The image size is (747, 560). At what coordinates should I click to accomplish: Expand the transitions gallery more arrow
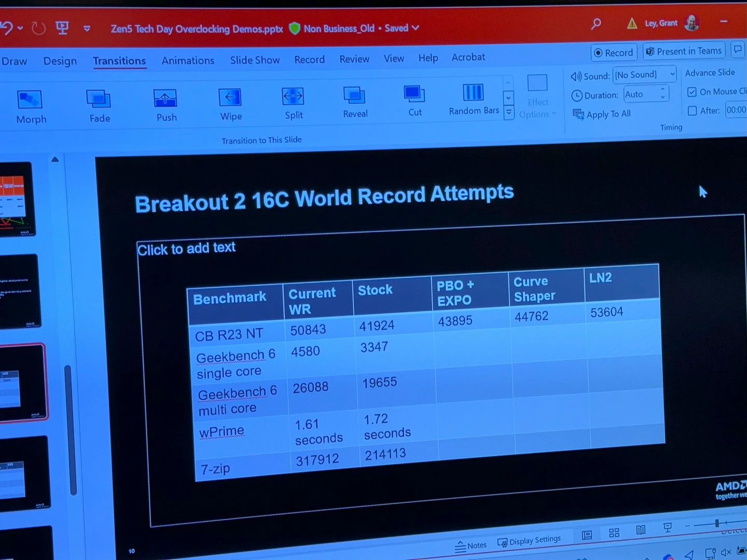click(x=509, y=111)
